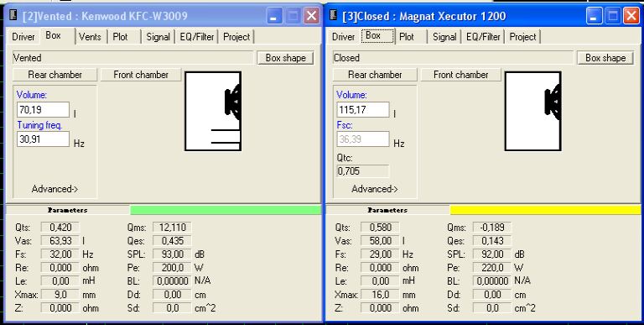The height and width of the screenshot is (325, 644).
Task: Click green color bar in Kenwood window
Action: click(x=226, y=210)
